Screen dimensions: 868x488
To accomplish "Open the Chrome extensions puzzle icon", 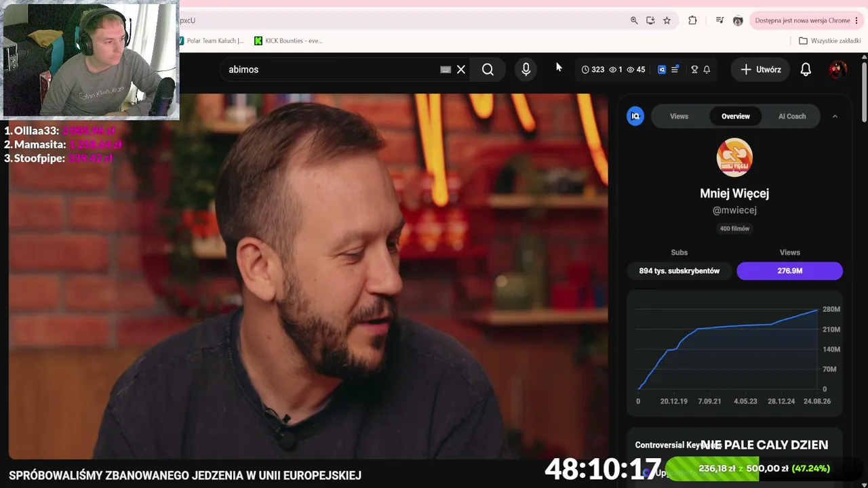I will click(x=692, y=20).
